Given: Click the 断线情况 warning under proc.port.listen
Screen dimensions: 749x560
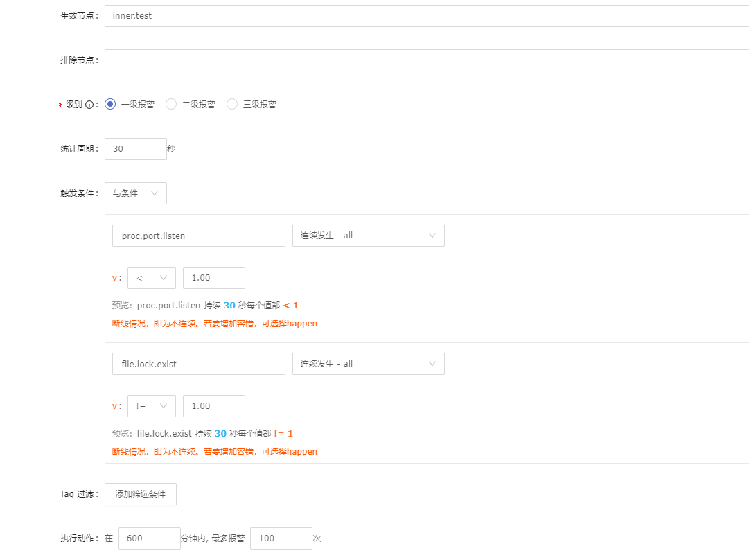Looking at the screenshot, I should pos(215,324).
